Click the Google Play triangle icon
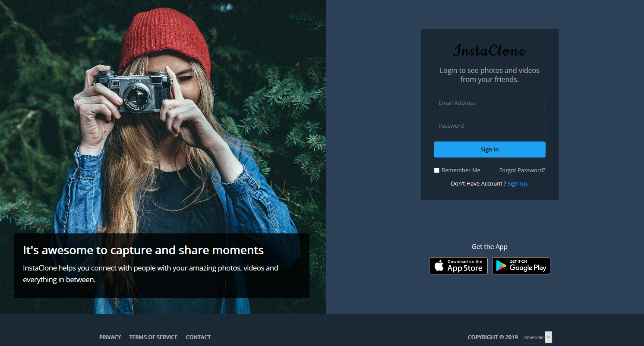644x346 pixels. click(501, 266)
